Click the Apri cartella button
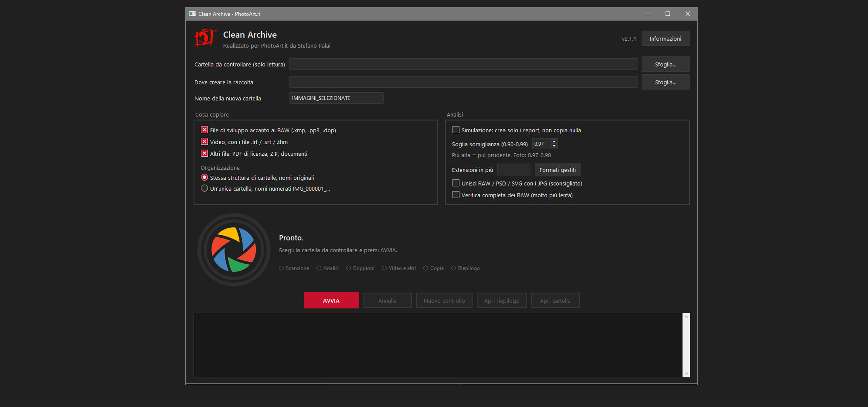868x407 pixels. (555, 301)
